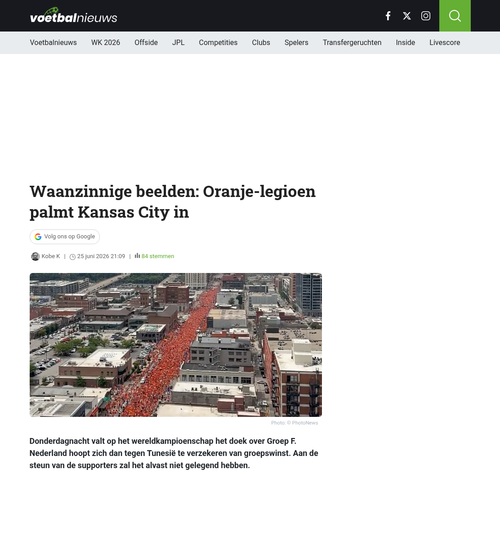
Task: Open the X social icon
Action: point(407,16)
